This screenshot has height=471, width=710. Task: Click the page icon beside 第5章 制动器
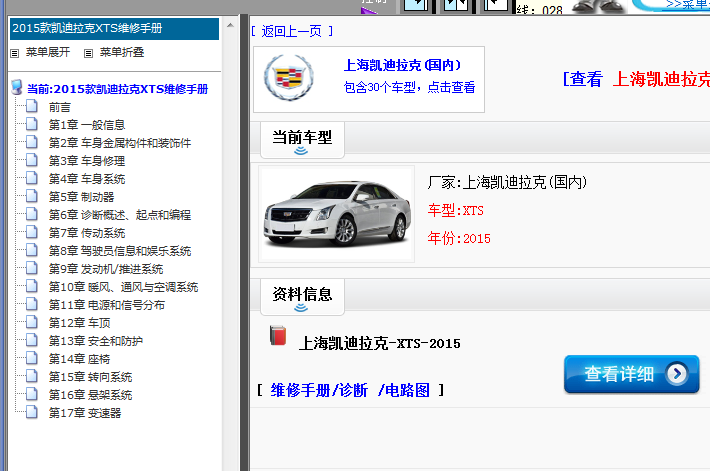tap(32, 197)
